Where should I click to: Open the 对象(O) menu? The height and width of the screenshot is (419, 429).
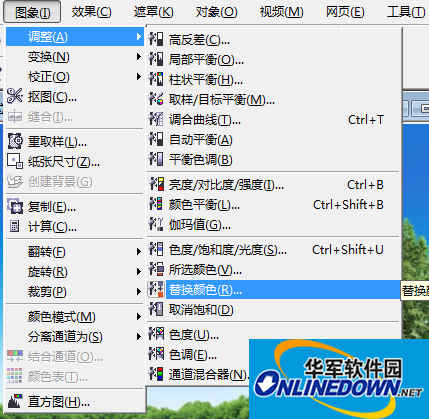coord(216,12)
